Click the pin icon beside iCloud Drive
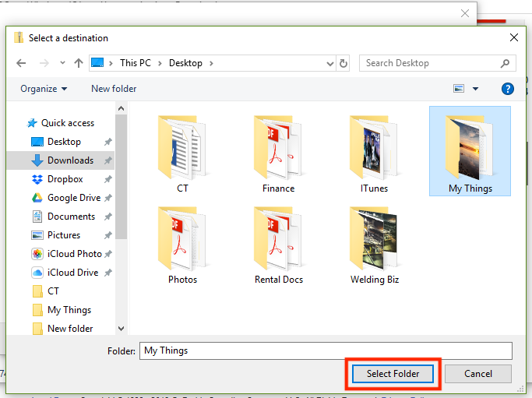532x398 pixels. [x=108, y=272]
